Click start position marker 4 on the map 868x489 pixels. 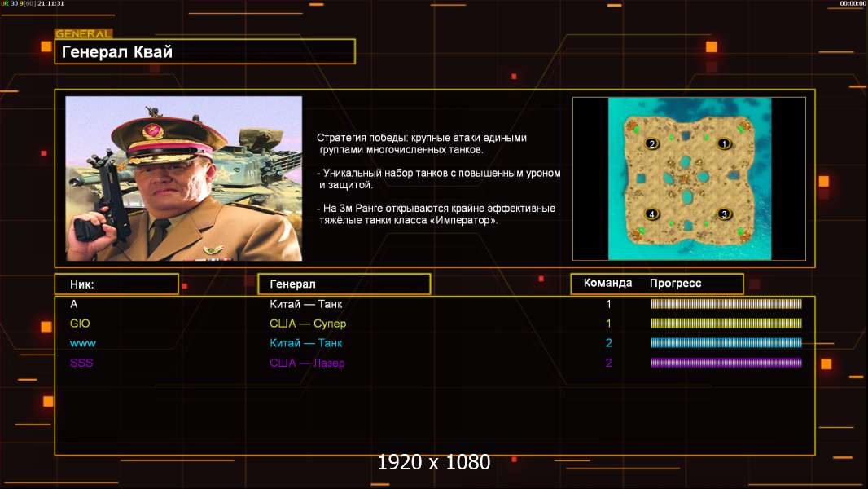click(651, 214)
